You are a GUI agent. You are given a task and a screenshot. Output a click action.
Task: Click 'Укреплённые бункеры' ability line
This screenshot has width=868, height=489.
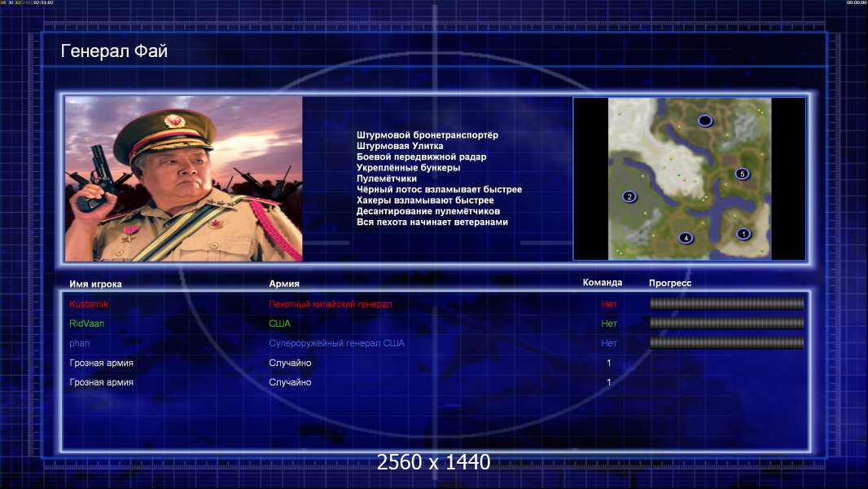[408, 168]
